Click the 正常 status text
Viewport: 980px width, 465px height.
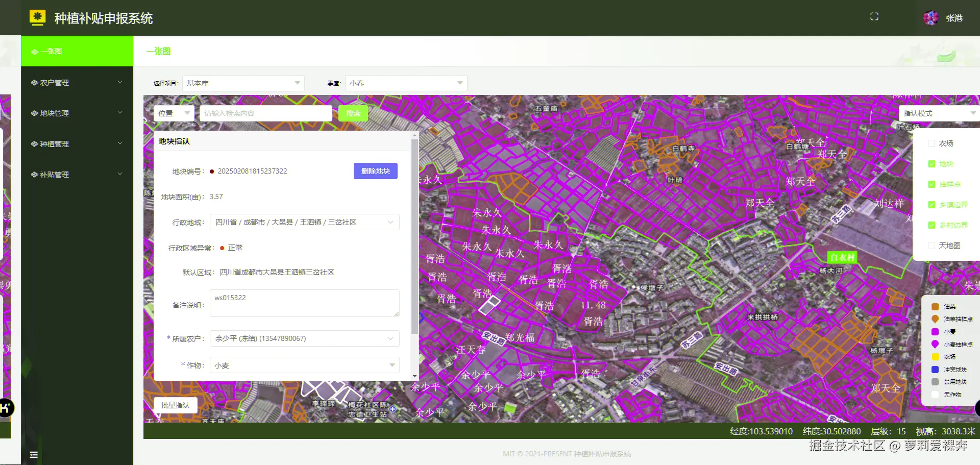235,248
